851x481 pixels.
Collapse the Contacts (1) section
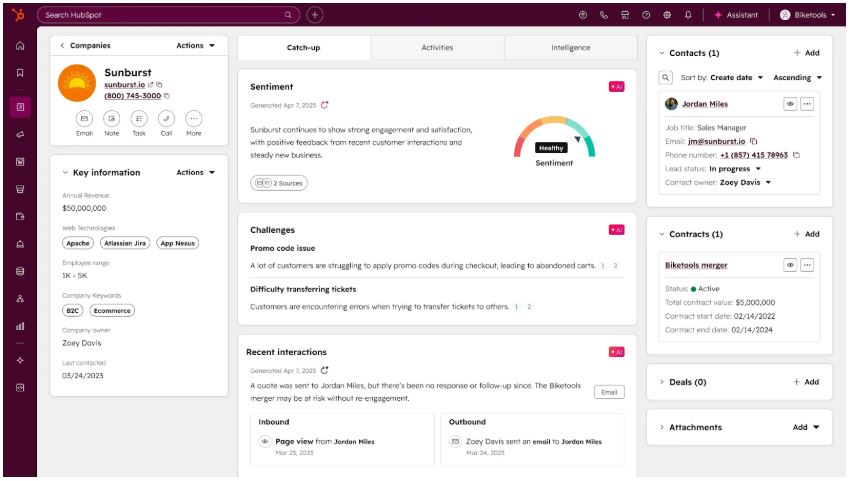pos(662,53)
